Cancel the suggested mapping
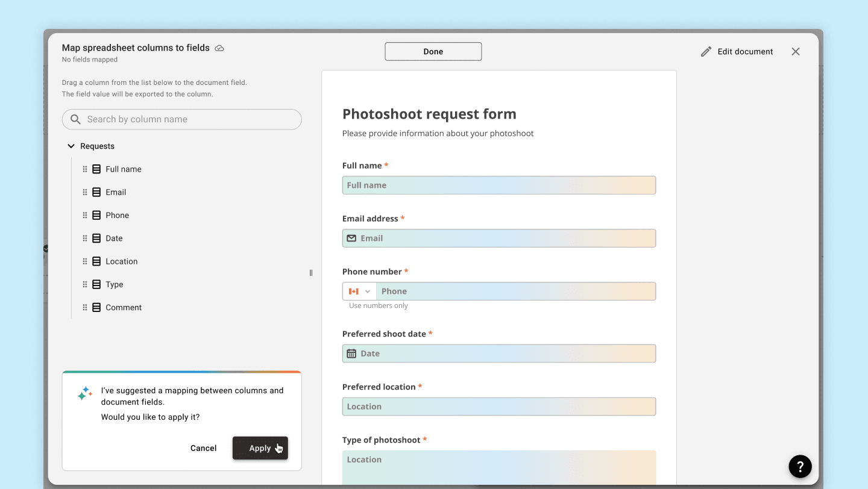This screenshot has width=868, height=489. tap(204, 448)
